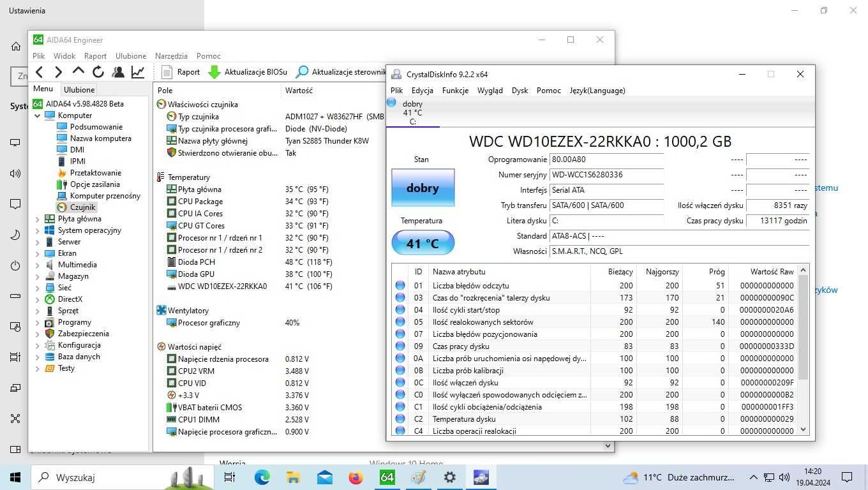Open the Mail app from the taskbar
This screenshot has height=490, width=868.
point(324,477)
